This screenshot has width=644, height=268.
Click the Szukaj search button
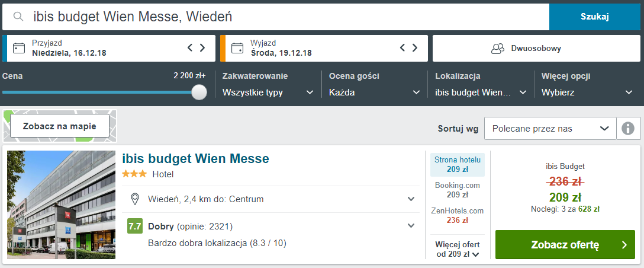pyautogui.click(x=595, y=17)
